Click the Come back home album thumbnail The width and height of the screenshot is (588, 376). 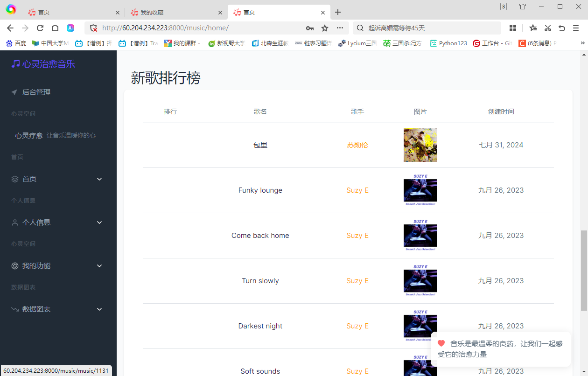420,236
